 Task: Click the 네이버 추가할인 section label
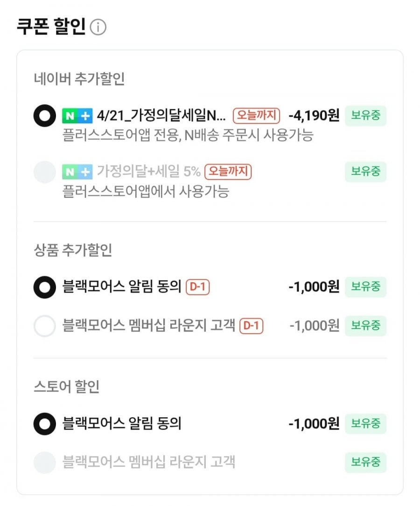pyautogui.click(x=79, y=79)
